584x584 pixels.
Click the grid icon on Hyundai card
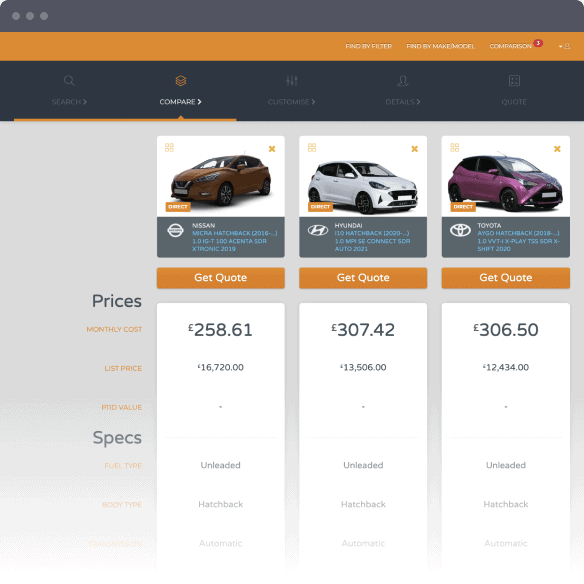coord(312,148)
